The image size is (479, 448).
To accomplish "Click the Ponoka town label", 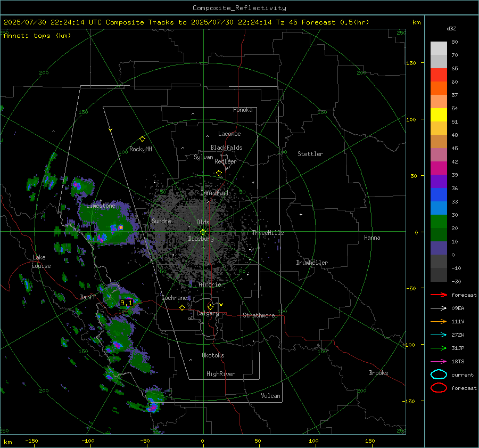I will [243, 110].
